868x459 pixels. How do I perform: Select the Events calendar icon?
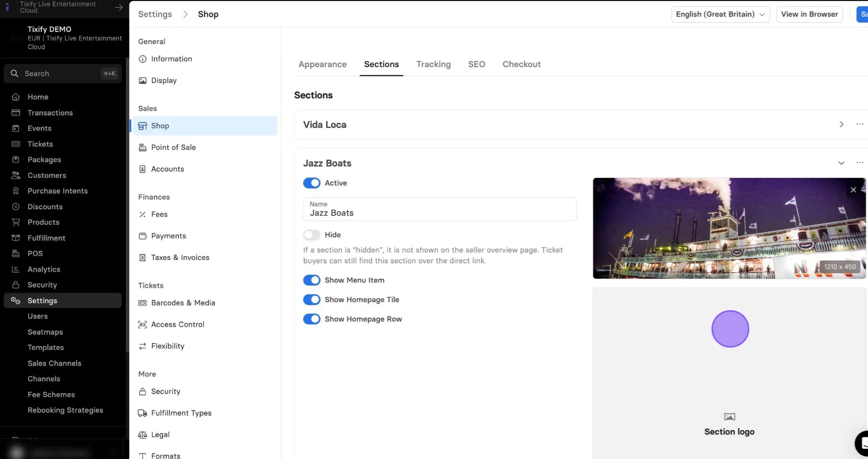click(x=16, y=128)
